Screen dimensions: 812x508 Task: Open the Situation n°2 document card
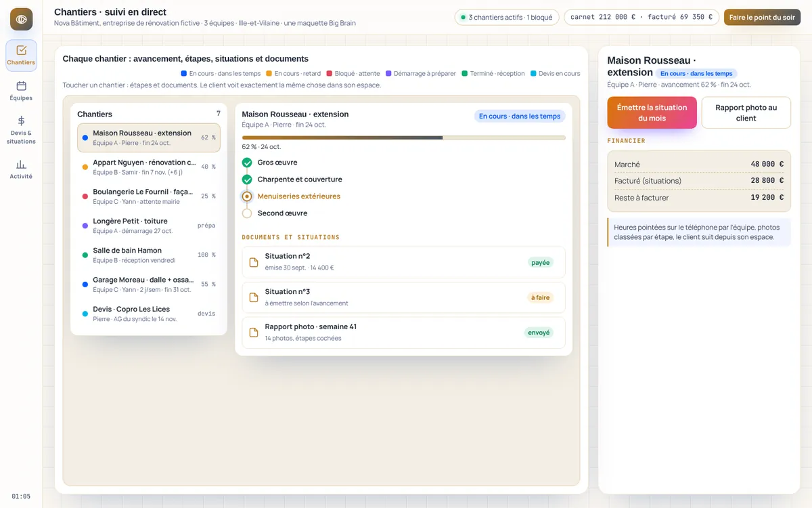click(x=403, y=262)
